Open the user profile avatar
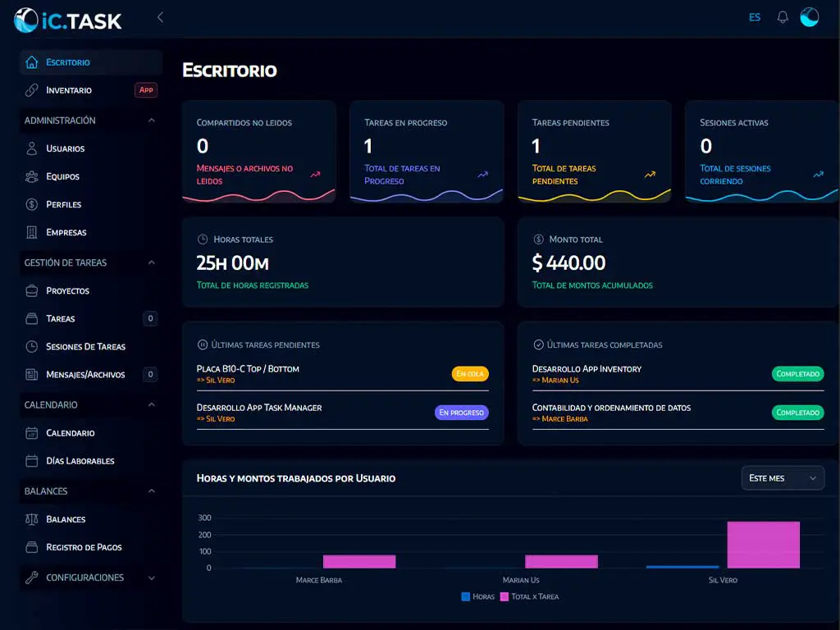 click(x=809, y=17)
